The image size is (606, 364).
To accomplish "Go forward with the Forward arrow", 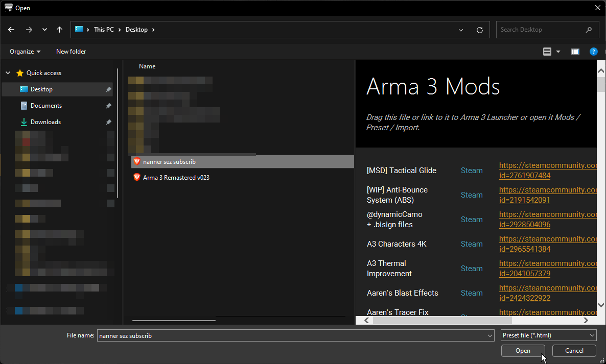I will coord(29,30).
